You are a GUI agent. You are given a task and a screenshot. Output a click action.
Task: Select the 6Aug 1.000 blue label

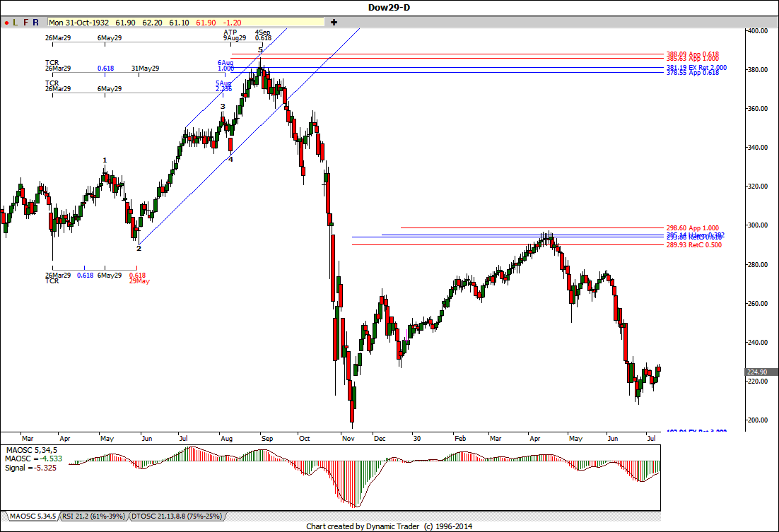pos(225,66)
